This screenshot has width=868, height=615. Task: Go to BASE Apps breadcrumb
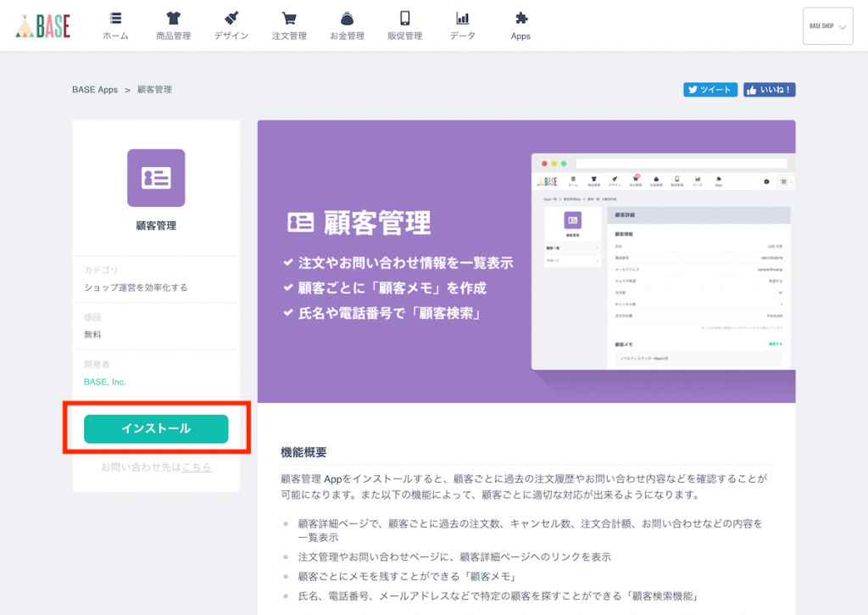pyautogui.click(x=95, y=90)
